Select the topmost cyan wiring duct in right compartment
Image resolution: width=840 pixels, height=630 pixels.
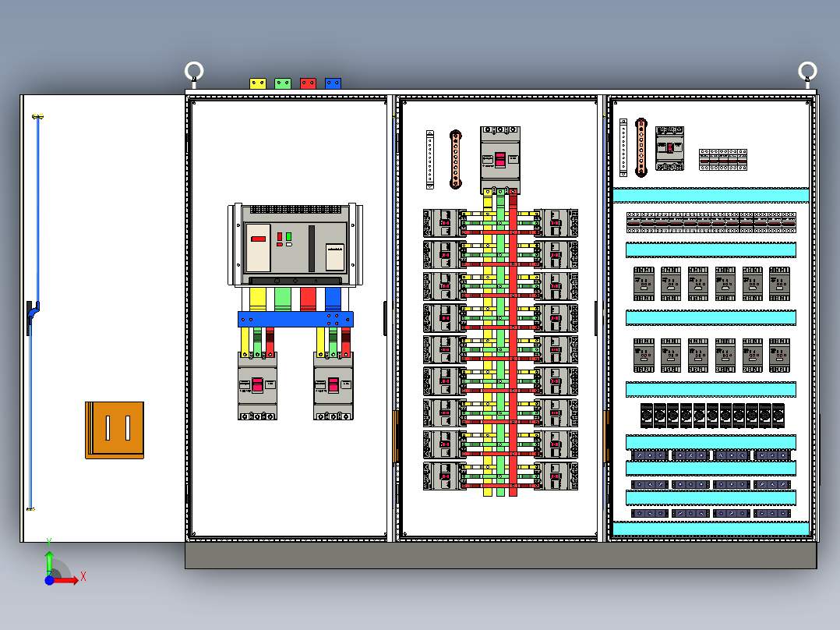pos(711,195)
